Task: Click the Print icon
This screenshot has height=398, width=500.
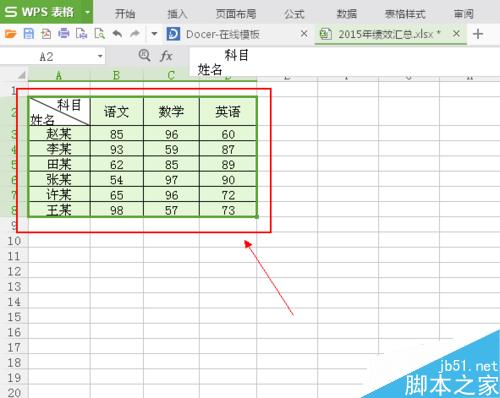Action: (64, 34)
